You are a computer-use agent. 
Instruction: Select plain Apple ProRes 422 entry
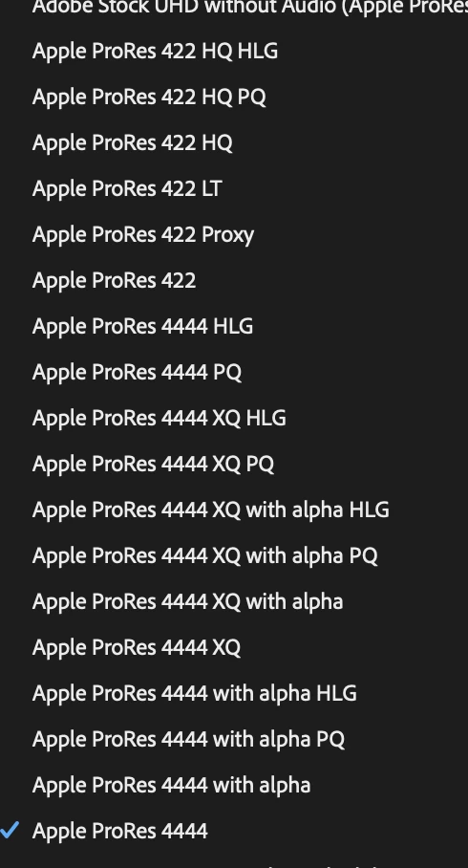click(x=234, y=281)
